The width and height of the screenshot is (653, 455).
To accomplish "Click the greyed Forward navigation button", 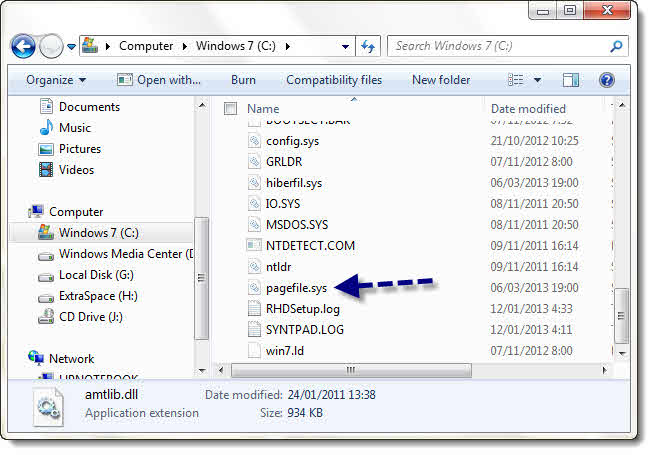I will pos(51,46).
